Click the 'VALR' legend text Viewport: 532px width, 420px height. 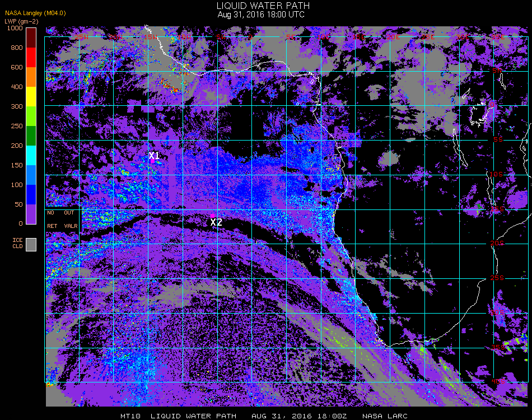tap(71, 226)
